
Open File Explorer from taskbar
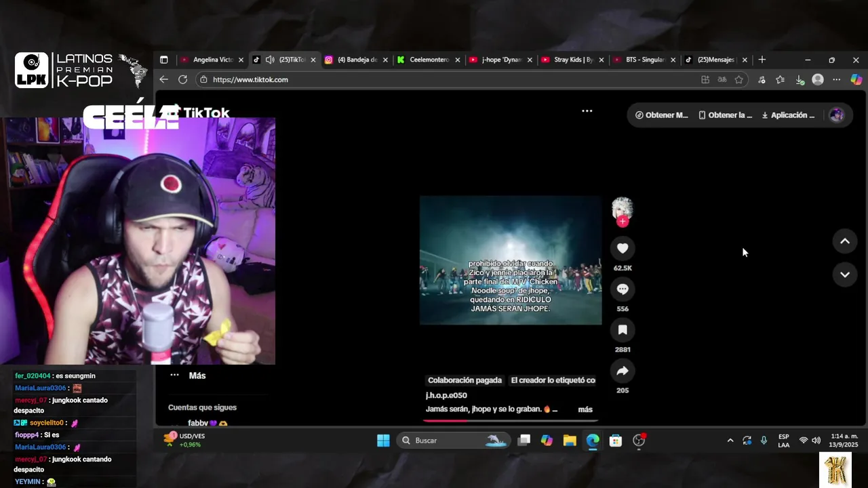[570, 441]
